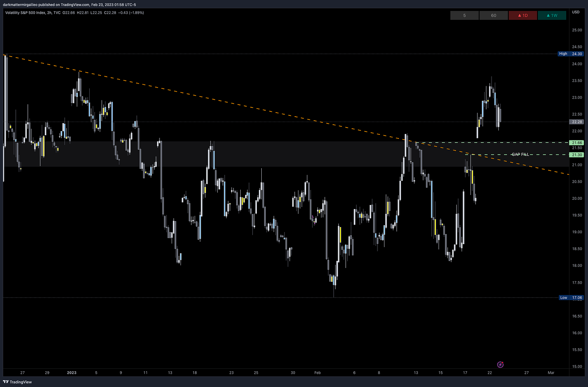Click 25.00 on the price axis
Image resolution: width=588 pixels, height=387 pixels.
[x=577, y=30]
